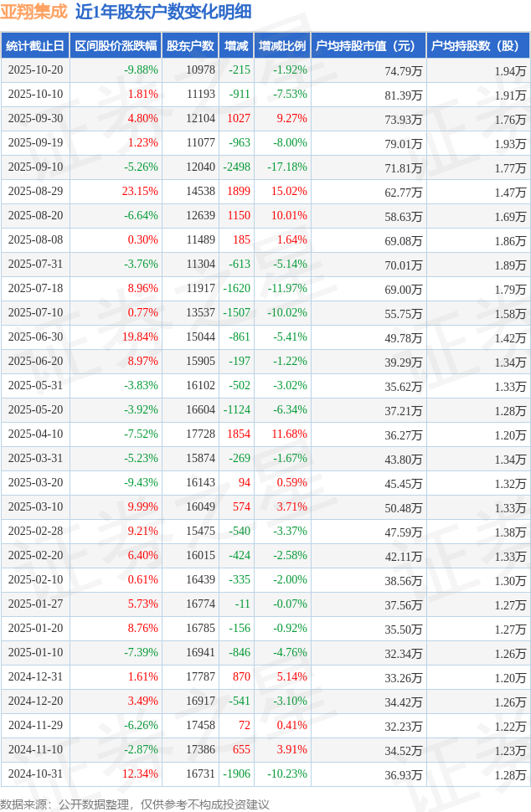The width and height of the screenshot is (531, 812).
Task: Select the 2025-10-20 date cell
Action: click(x=35, y=70)
